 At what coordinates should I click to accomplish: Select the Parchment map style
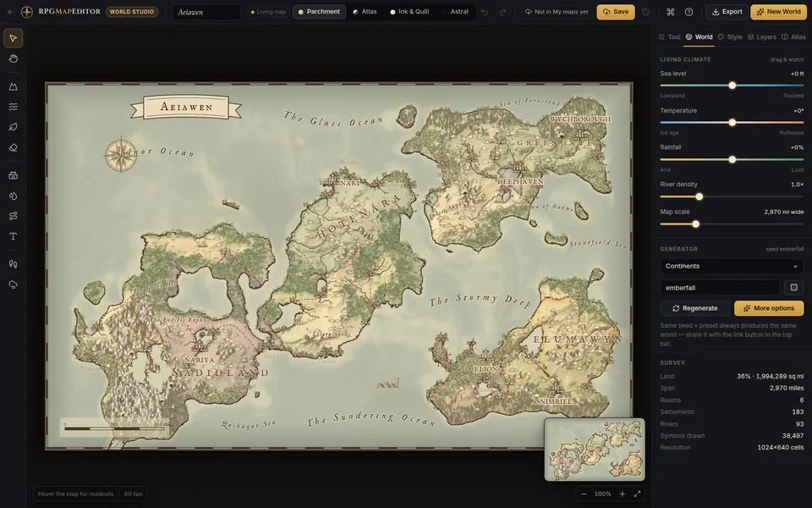pyautogui.click(x=319, y=12)
